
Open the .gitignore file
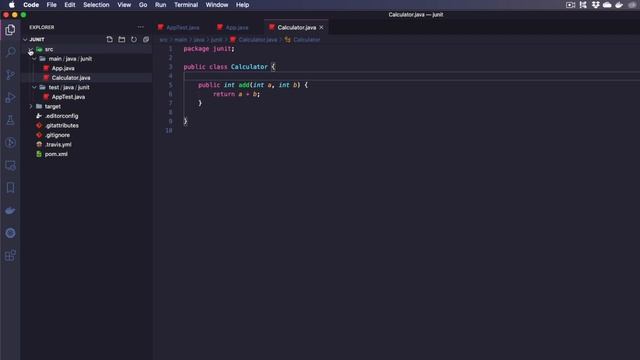[58, 135]
